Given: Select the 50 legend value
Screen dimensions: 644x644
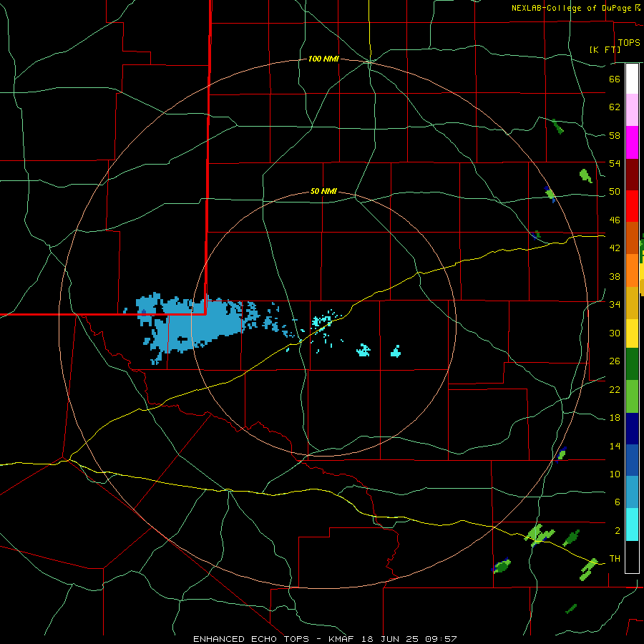Looking at the screenshot, I should point(615,191).
